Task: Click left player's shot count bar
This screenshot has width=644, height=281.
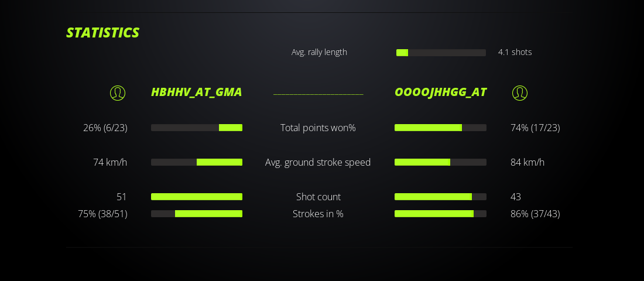Action: (x=197, y=197)
